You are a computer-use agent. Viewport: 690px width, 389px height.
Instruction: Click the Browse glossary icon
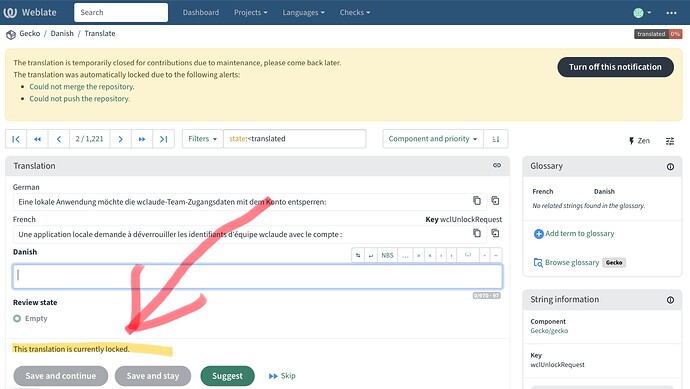tap(538, 263)
